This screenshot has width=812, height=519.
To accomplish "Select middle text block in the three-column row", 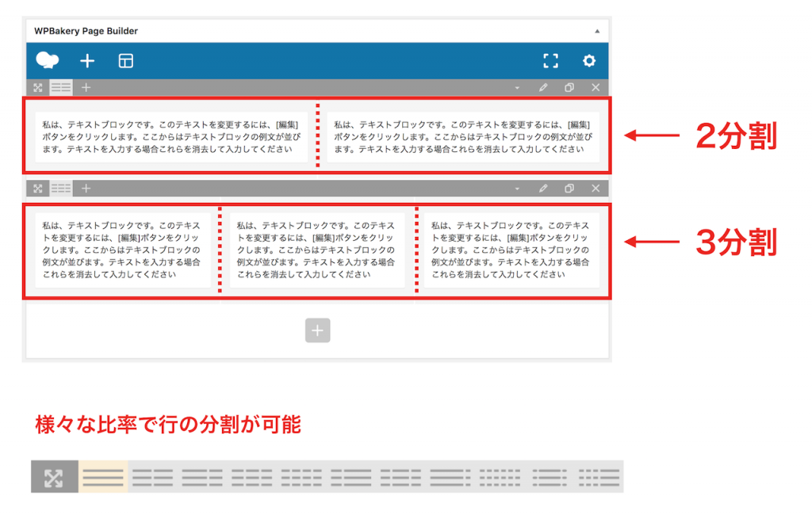I will coord(317,250).
